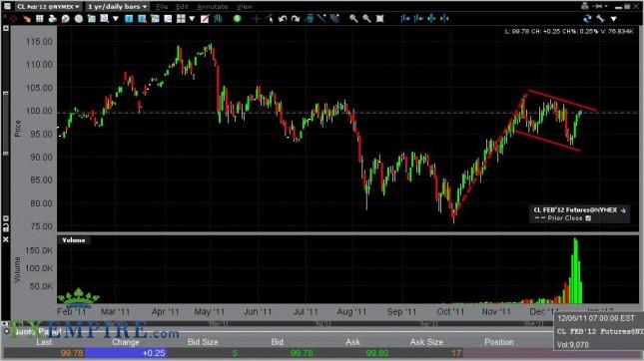Select the parallel lines channel tool
Image resolution: width=644 pixels, height=361 pixels.
pos(335,19)
